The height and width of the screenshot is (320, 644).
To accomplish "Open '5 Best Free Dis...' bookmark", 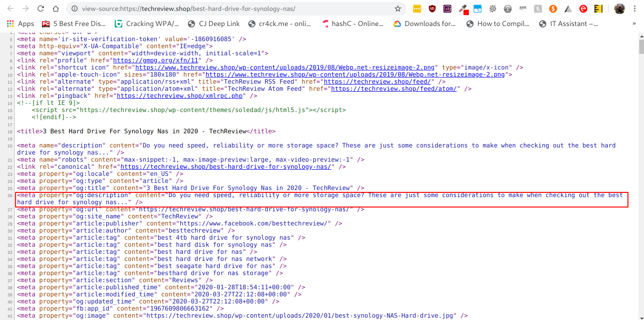I will (x=74, y=24).
